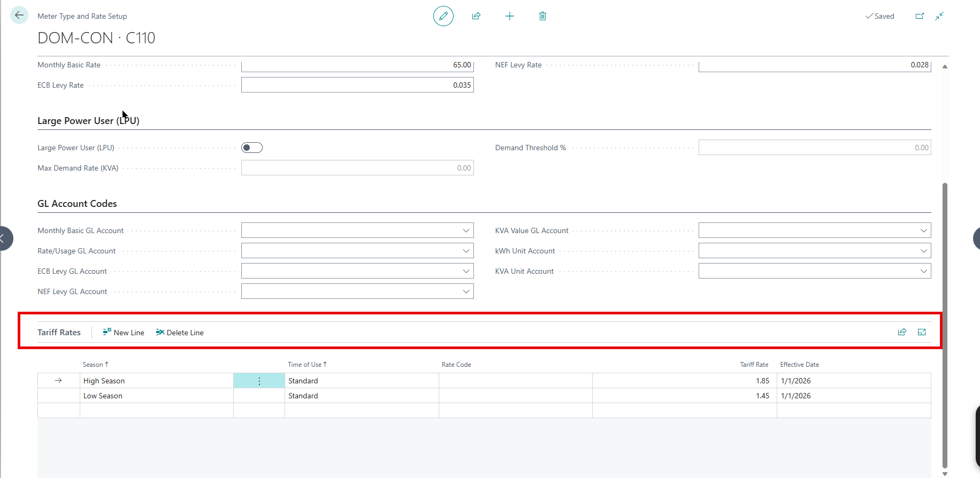Open Monthly Basic GL Account dropdown
This screenshot has width=980, height=478.
466,230
